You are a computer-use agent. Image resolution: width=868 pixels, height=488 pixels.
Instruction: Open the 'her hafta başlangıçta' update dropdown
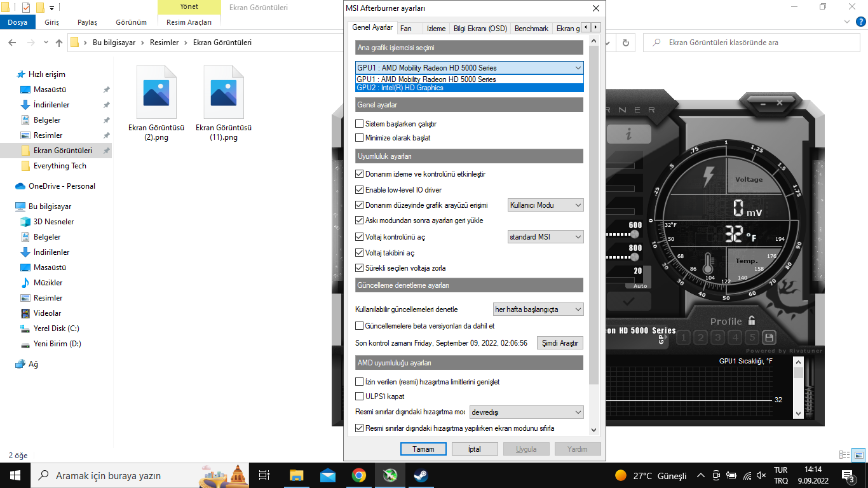[538, 309]
